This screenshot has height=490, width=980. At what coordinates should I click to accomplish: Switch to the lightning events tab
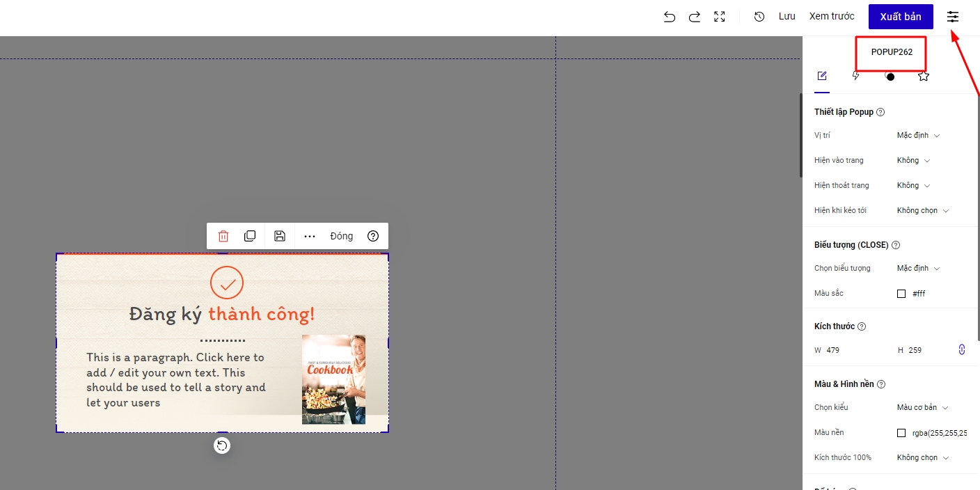(x=856, y=76)
